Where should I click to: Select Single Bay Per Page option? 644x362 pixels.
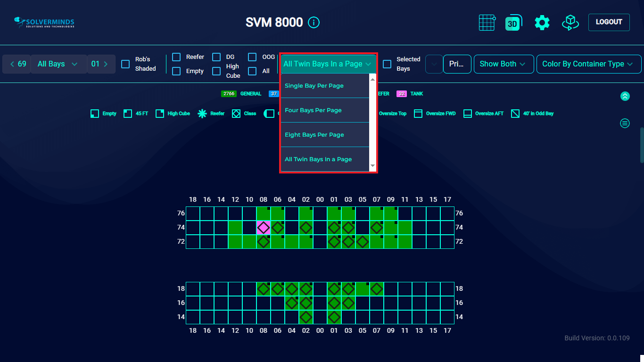point(324,86)
